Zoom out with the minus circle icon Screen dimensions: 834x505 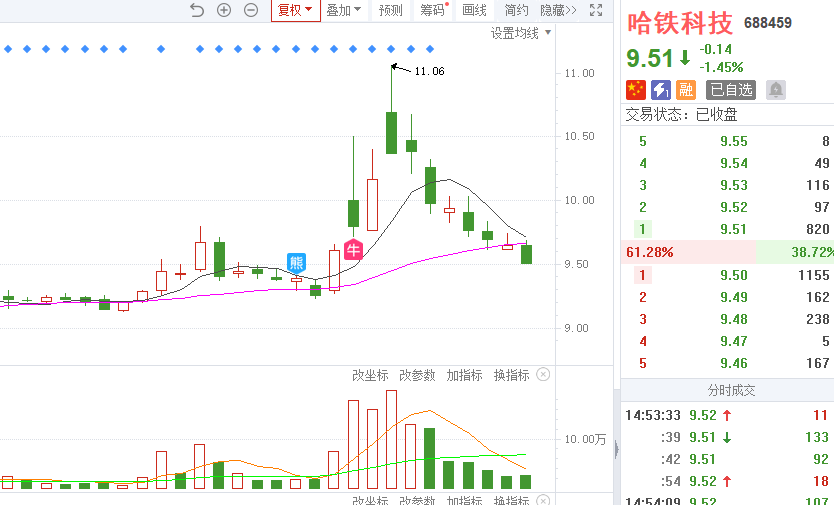coord(251,10)
